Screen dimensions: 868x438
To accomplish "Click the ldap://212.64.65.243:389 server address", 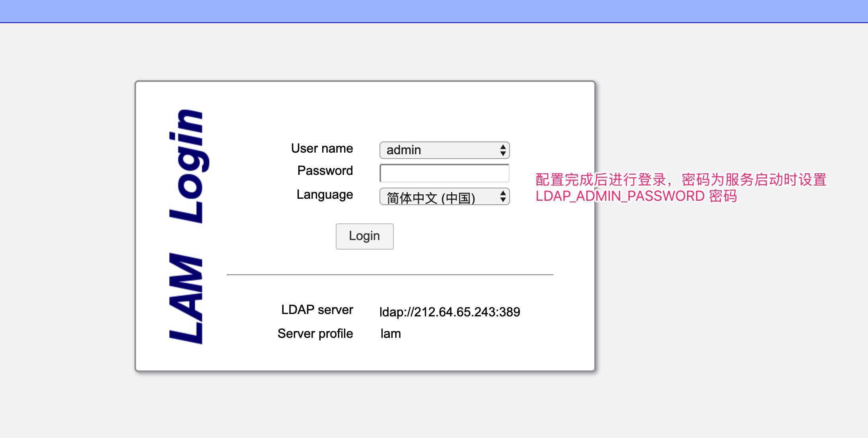I will pyautogui.click(x=450, y=312).
